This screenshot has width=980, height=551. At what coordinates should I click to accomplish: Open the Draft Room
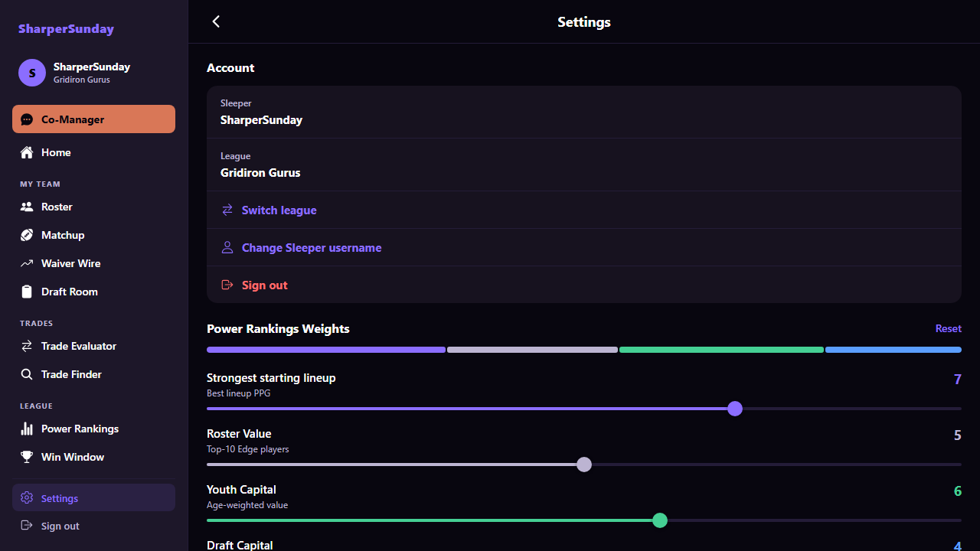coord(93,292)
